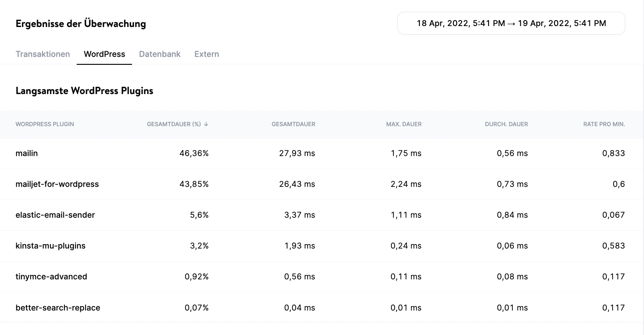Sort table by MAX. DAUER column
The width and height of the screenshot is (644, 335).
click(x=403, y=125)
